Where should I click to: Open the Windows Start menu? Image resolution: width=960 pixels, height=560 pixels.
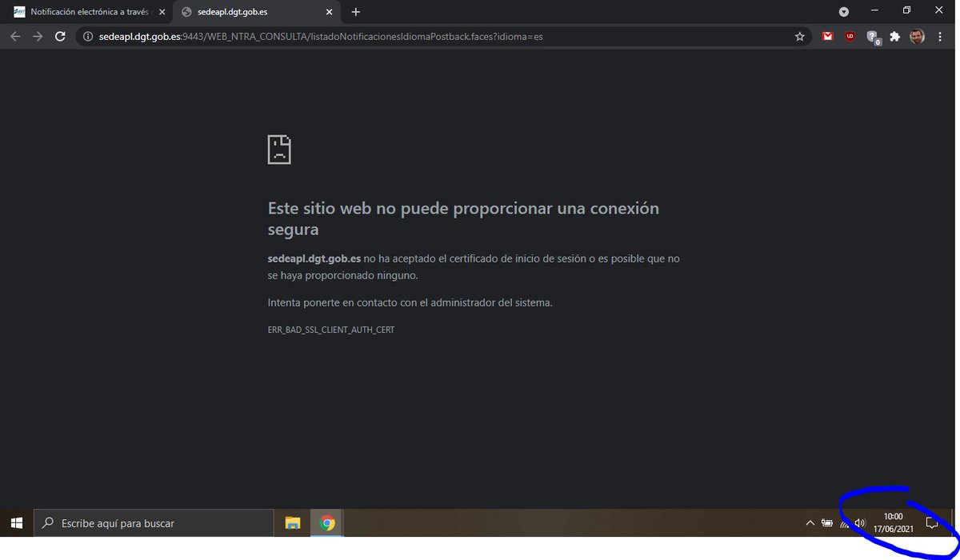click(x=17, y=523)
